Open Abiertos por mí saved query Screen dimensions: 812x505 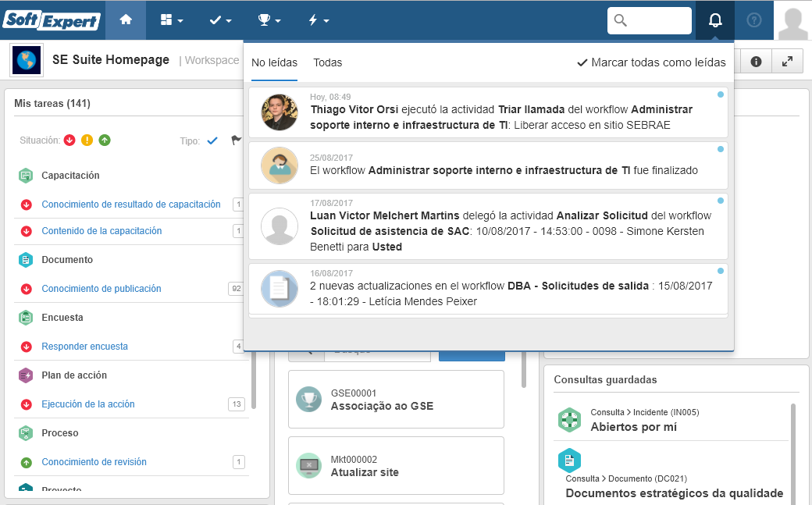pos(633,427)
